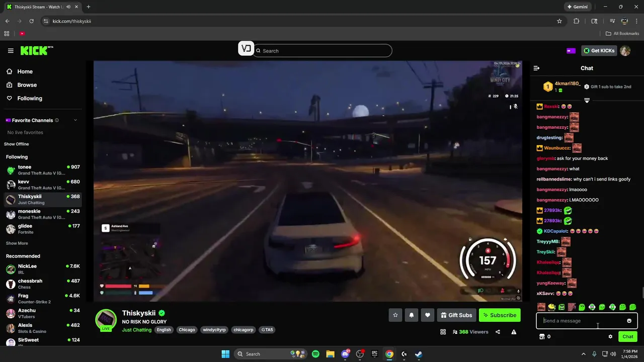Open the Chrome extensions puzzle icon
644x362 pixels.
click(x=577, y=21)
